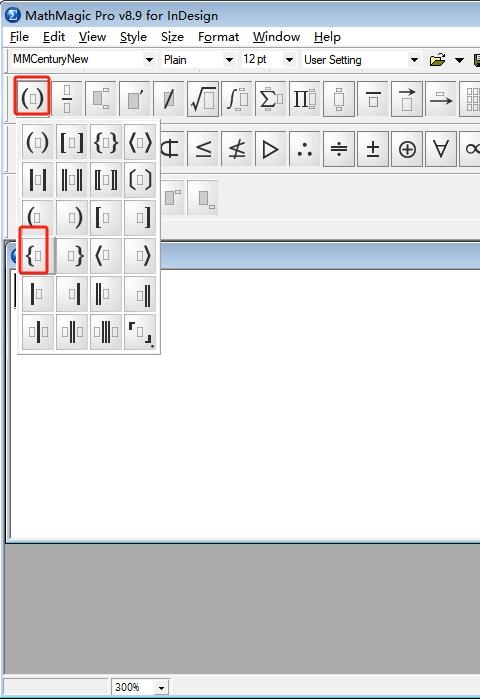Open the circled plus symbol palette
This screenshot has width=480, height=700.
tap(406, 149)
